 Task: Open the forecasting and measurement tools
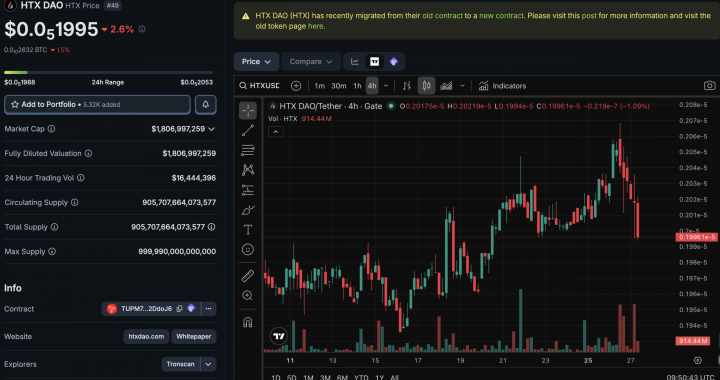248,190
